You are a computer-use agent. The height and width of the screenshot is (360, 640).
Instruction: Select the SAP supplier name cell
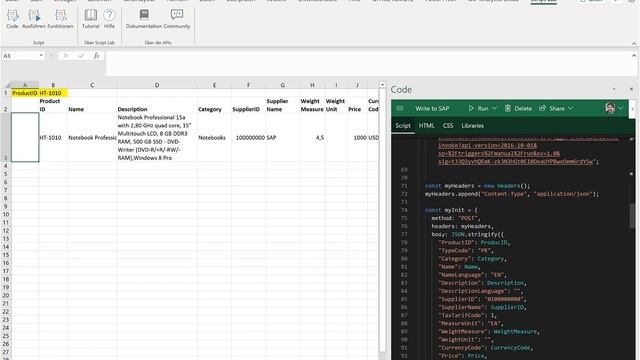282,138
